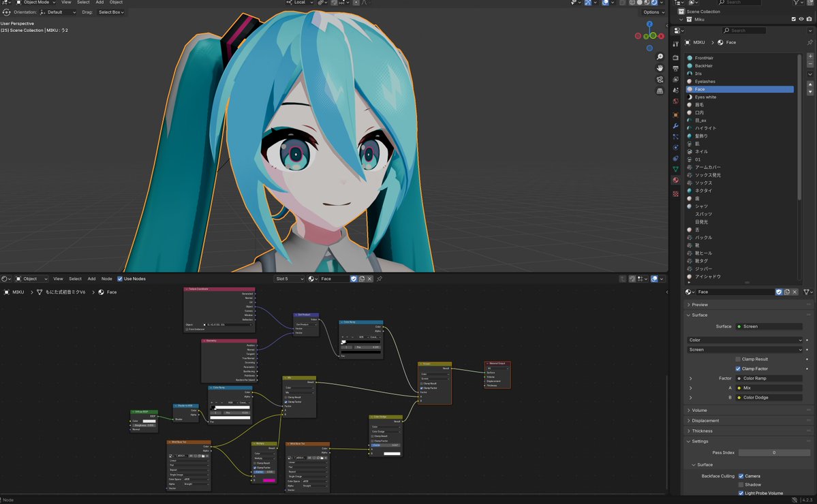This screenshot has height=504, width=817.
Task: Hide the Miku collection with eye icon
Action: coord(801,19)
